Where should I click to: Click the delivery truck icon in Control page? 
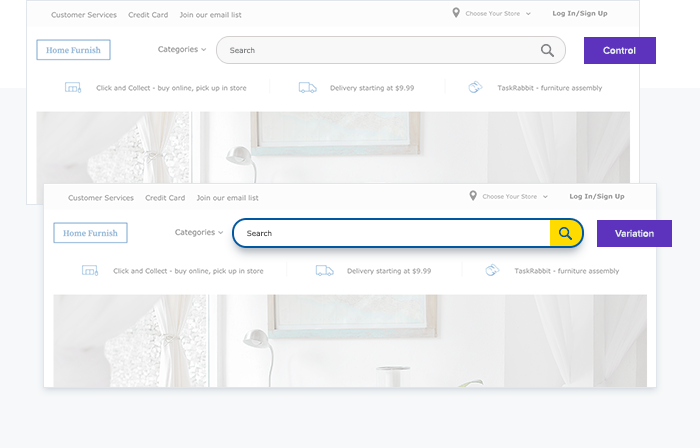pos(307,88)
